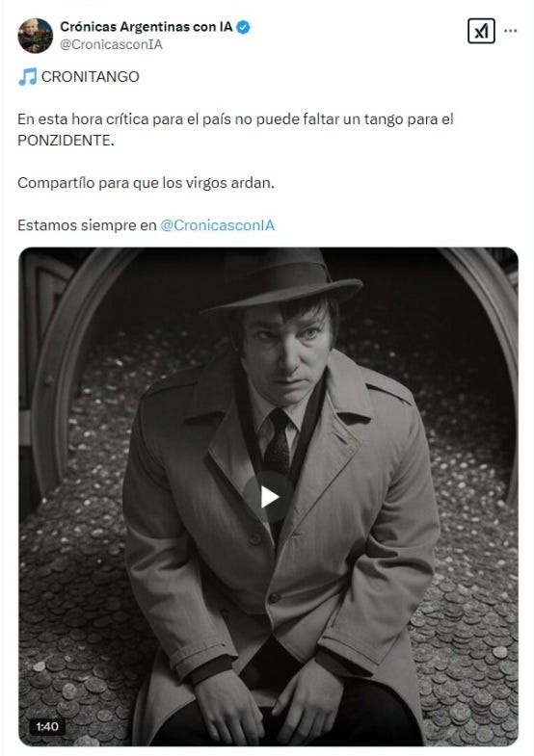534x756 pixels.
Task: Click the line 'Compartílo para que los virgos ardan.'
Action: [146, 183]
